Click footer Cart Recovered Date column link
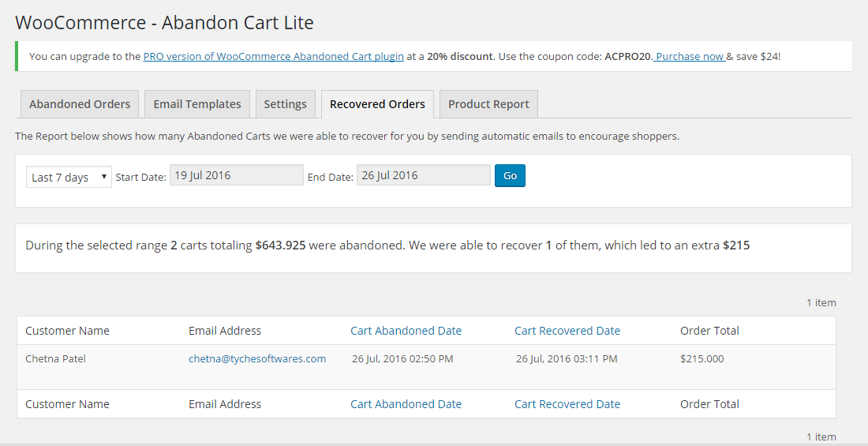 tap(567, 404)
